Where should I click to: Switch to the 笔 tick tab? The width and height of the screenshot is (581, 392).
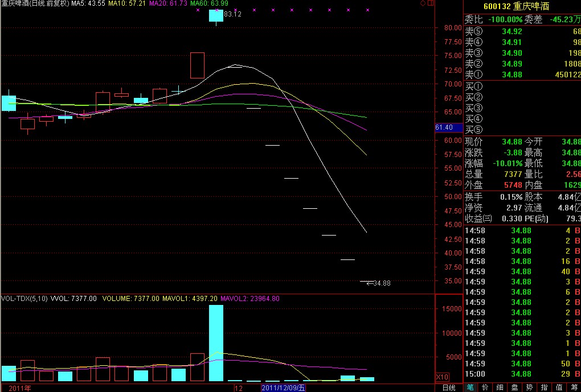coord(470,387)
